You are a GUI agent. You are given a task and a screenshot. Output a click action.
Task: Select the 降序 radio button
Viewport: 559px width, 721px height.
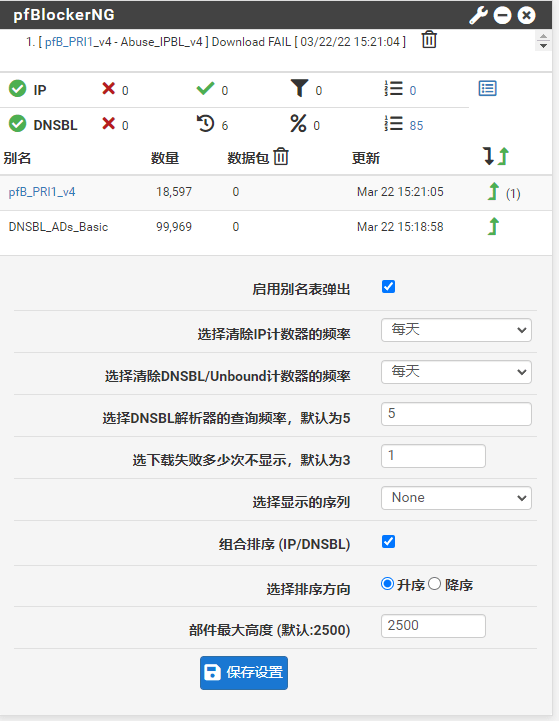pyautogui.click(x=434, y=584)
